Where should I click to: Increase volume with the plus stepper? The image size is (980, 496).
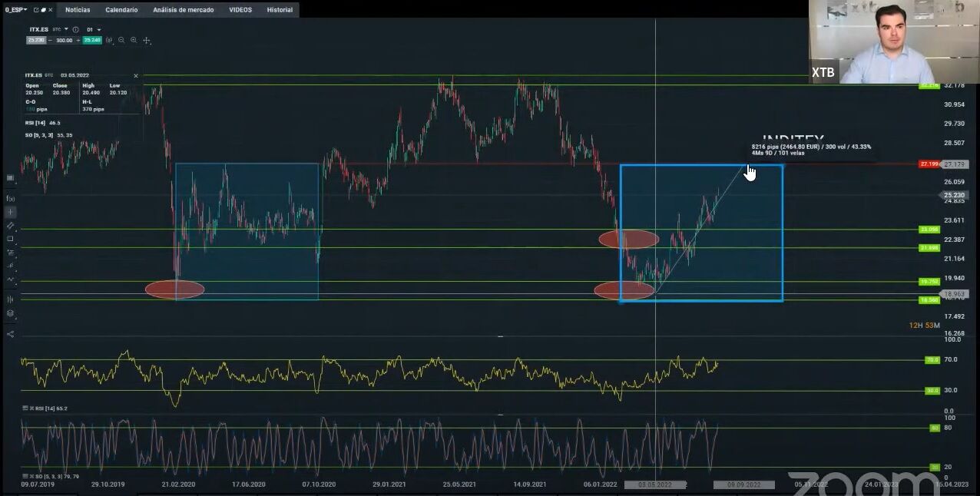tap(78, 40)
